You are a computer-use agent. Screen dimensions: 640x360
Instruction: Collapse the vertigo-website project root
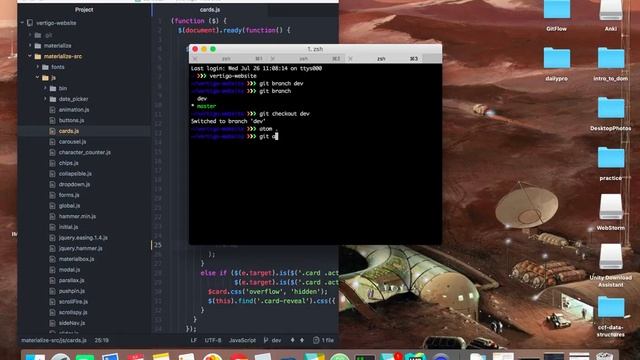(x=22, y=23)
